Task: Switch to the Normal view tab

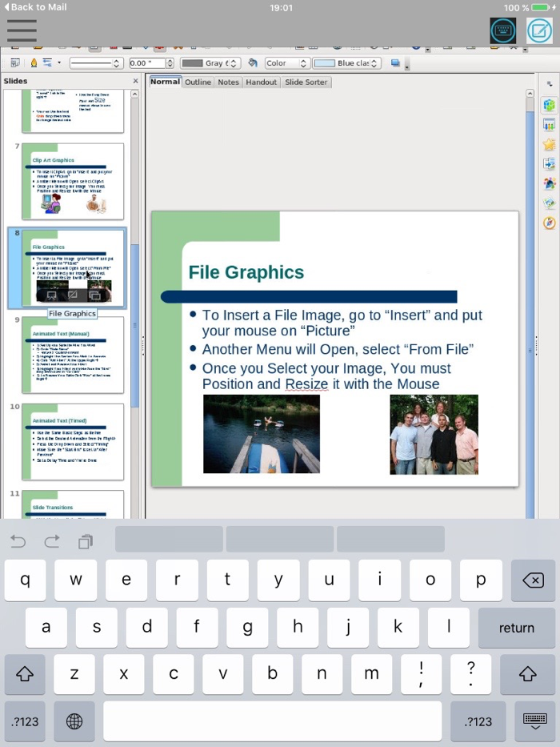Action: tap(166, 82)
